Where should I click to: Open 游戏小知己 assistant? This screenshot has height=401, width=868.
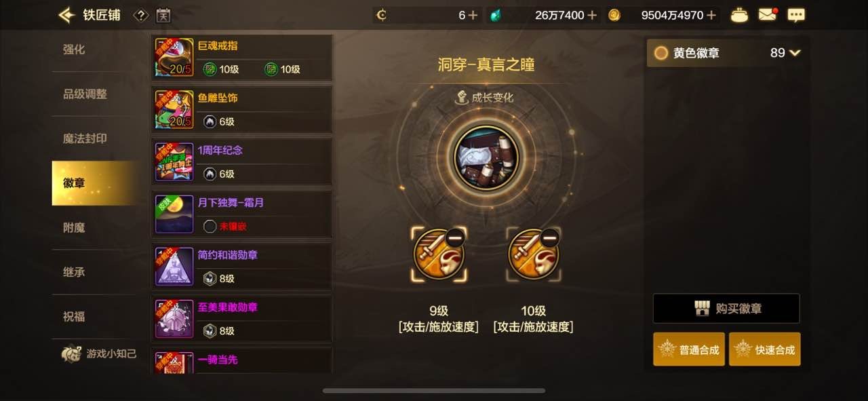[99, 354]
